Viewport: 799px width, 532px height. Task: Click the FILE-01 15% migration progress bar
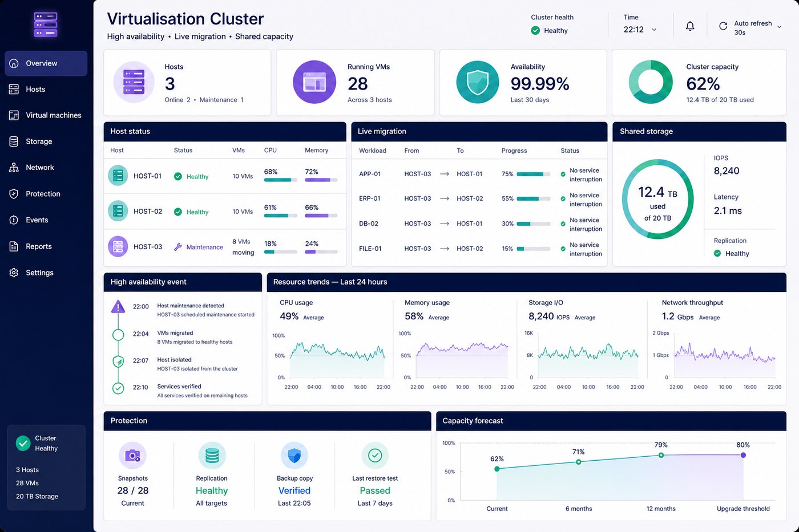click(534, 249)
